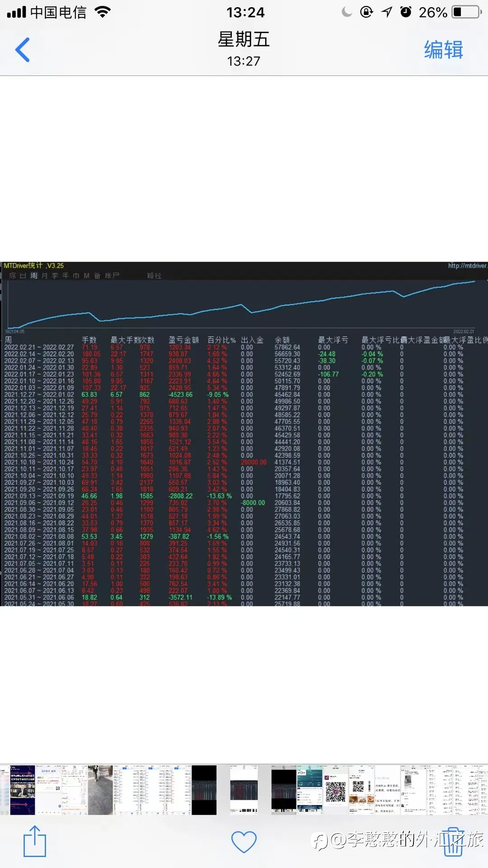Open the share sheet icon
The height and width of the screenshot is (868, 488).
[x=35, y=841]
